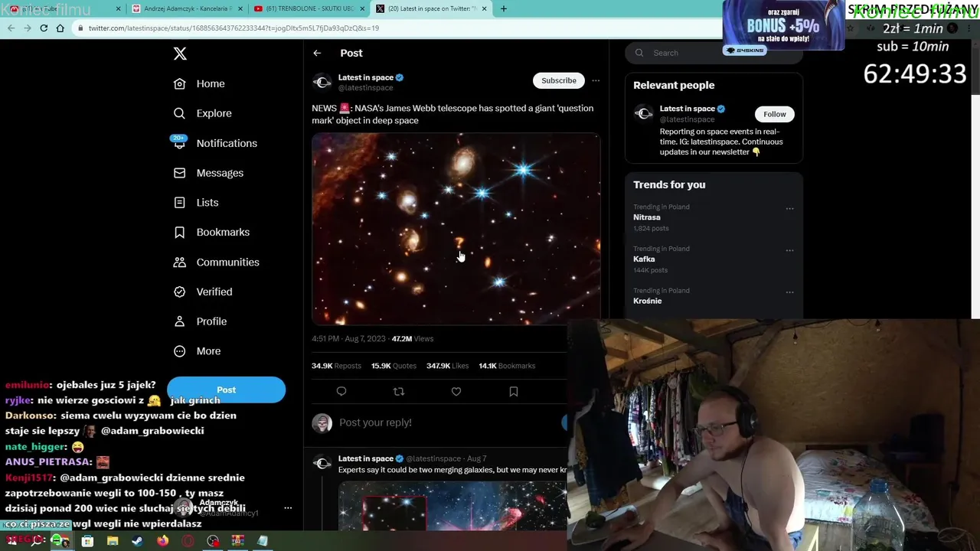Screen dimensions: 980x551
Task: Click the repost arrows icon
Action: [399, 391]
